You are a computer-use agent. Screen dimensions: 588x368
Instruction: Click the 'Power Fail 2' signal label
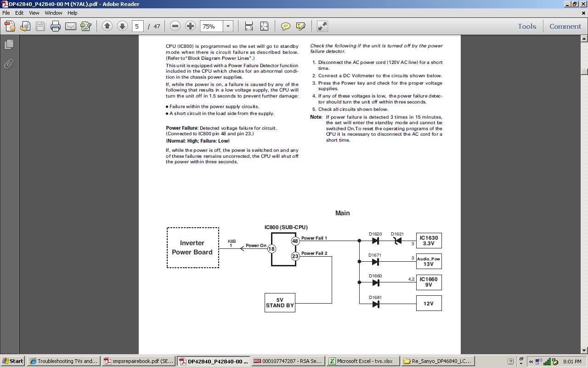point(314,253)
